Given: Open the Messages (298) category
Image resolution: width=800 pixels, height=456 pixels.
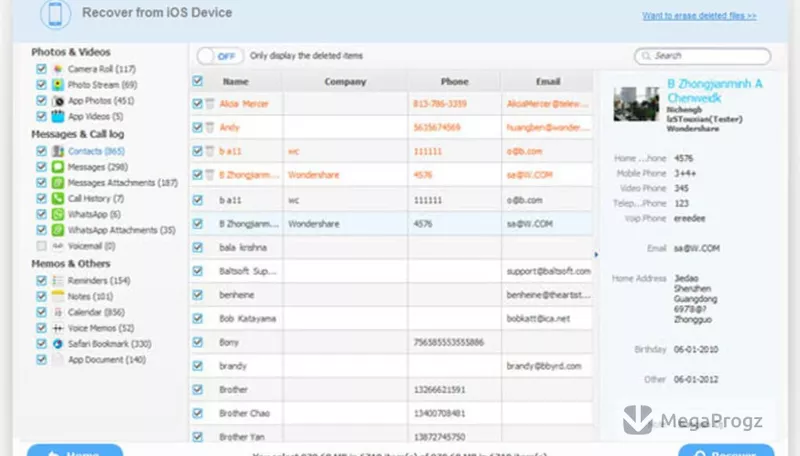Looking at the screenshot, I should tap(97, 167).
